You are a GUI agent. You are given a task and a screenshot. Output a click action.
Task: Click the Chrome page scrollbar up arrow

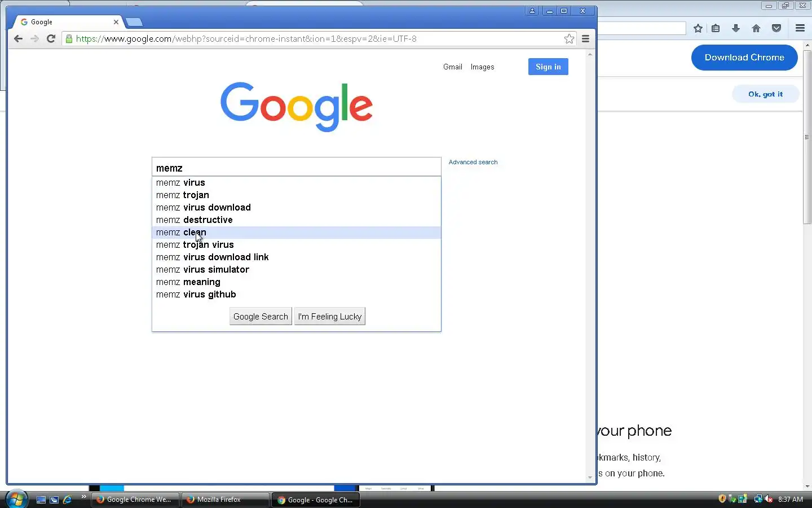pos(590,54)
